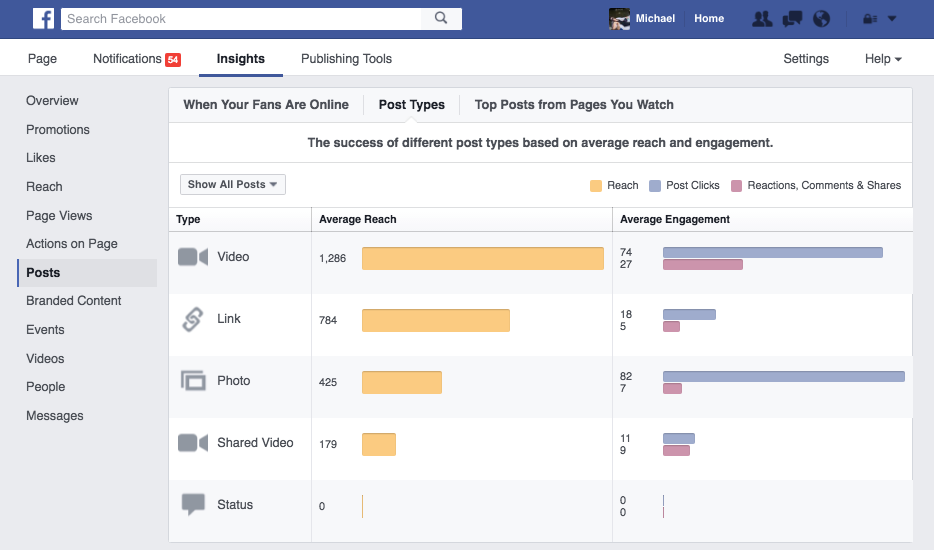The height and width of the screenshot is (550, 934).
Task: Open Overview in the sidebar
Action: pyautogui.click(x=52, y=101)
